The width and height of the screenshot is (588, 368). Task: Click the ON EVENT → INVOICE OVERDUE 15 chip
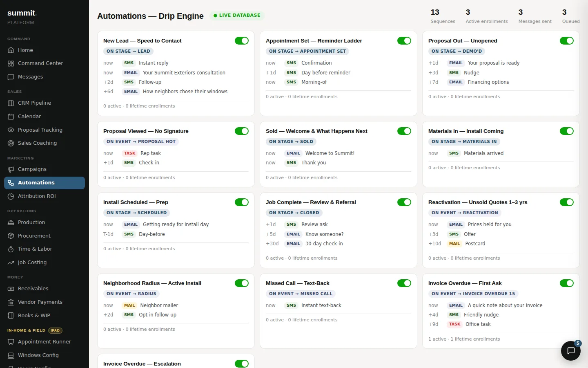473,294
